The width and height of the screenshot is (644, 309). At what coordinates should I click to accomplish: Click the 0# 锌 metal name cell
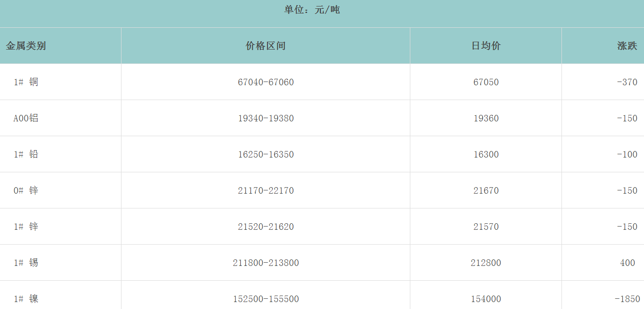[26, 190]
